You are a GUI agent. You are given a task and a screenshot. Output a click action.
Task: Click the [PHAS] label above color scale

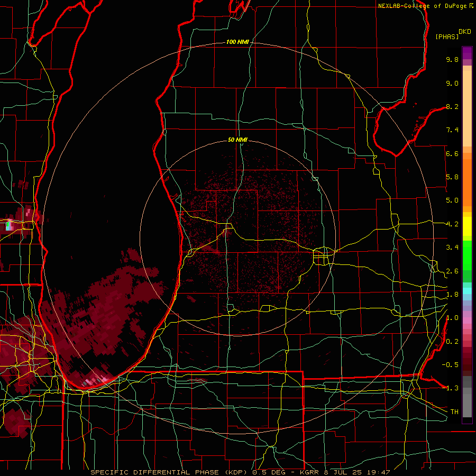(x=447, y=36)
